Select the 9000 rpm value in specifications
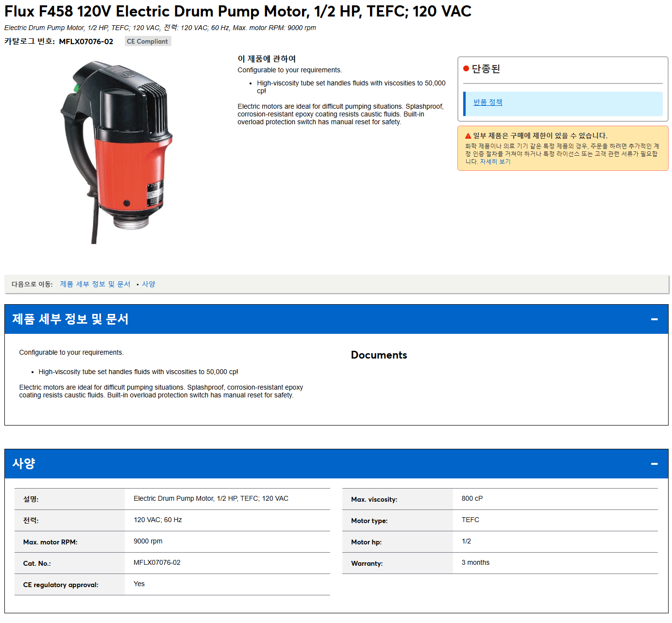 (148, 541)
